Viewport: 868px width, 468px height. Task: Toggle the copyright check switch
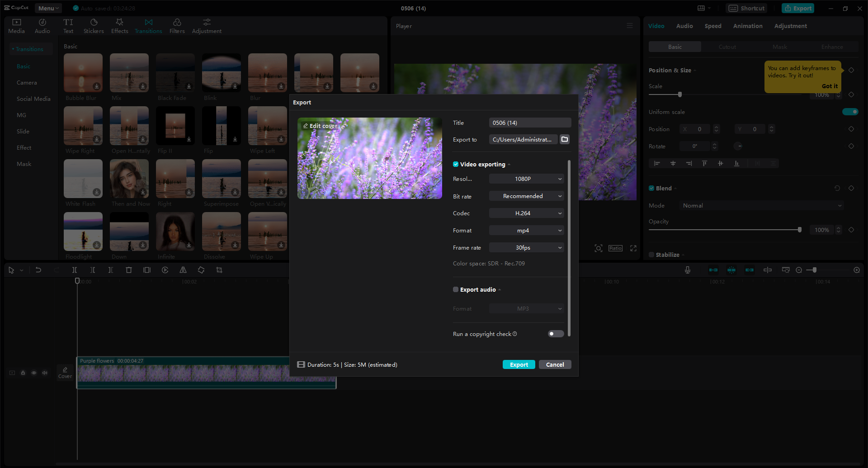(x=556, y=334)
